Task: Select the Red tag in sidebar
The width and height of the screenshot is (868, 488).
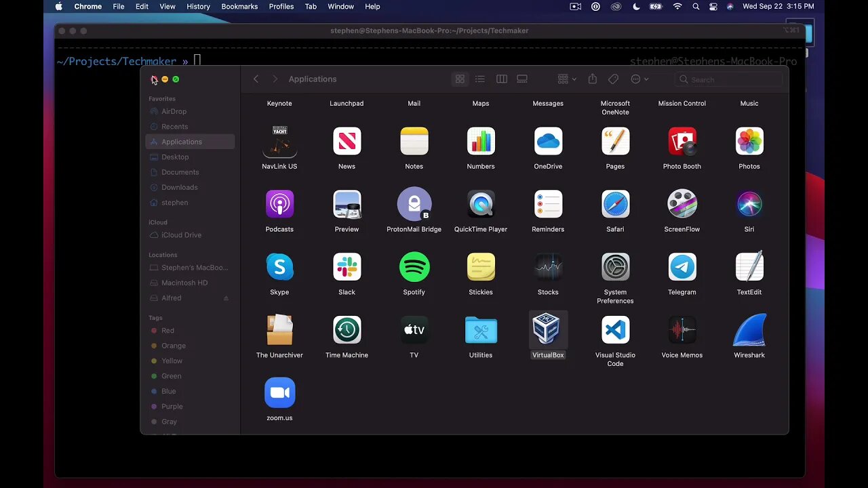Action: tap(190, 331)
